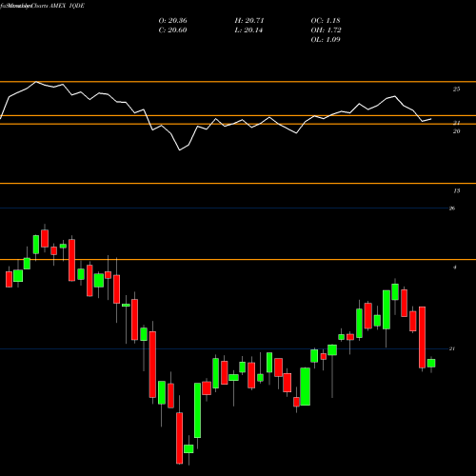Image resolution: width=476 pixels, height=476 pixels.
Task: Select the low price value L: 20.14
Action: (x=248, y=30)
